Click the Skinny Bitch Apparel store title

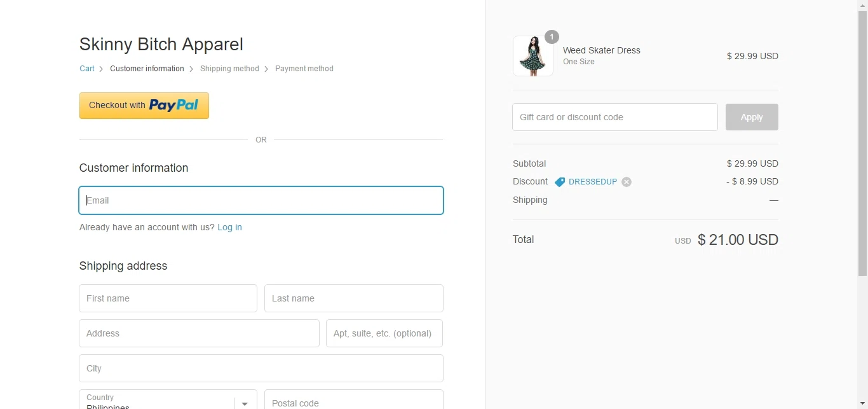pyautogui.click(x=161, y=45)
